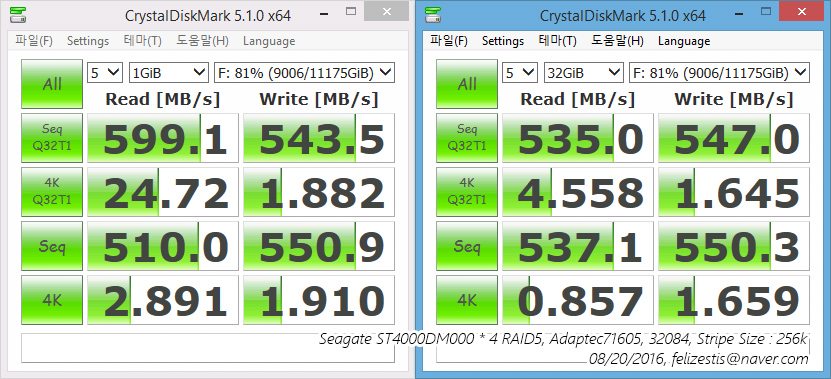This screenshot has width=831, height=379.
Task: Click the 1.910 write result
Action: click(319, 301)
